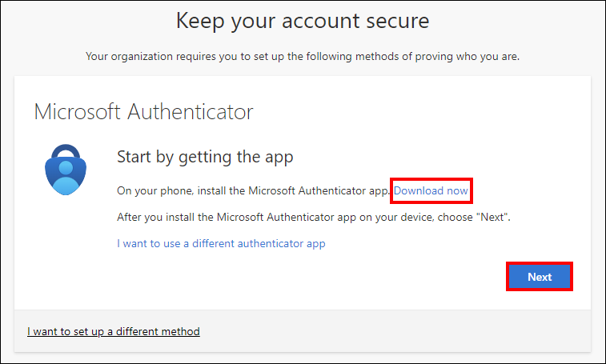Choose I want to use a different authenticator app

[x=221, y=243]
